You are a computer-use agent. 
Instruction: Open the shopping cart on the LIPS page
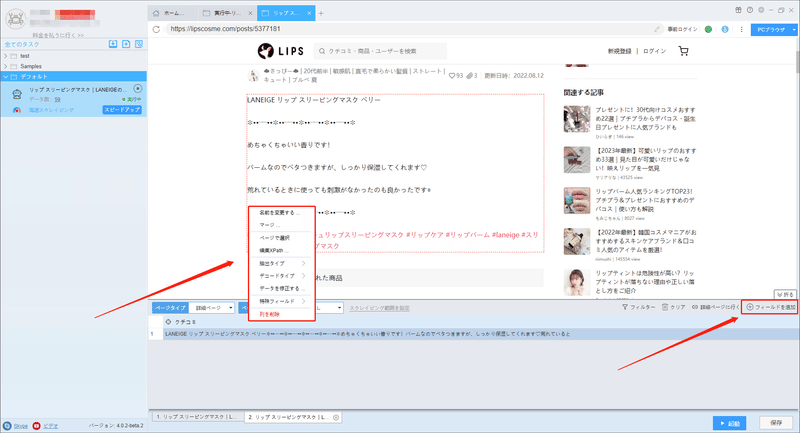coord(683,51)
